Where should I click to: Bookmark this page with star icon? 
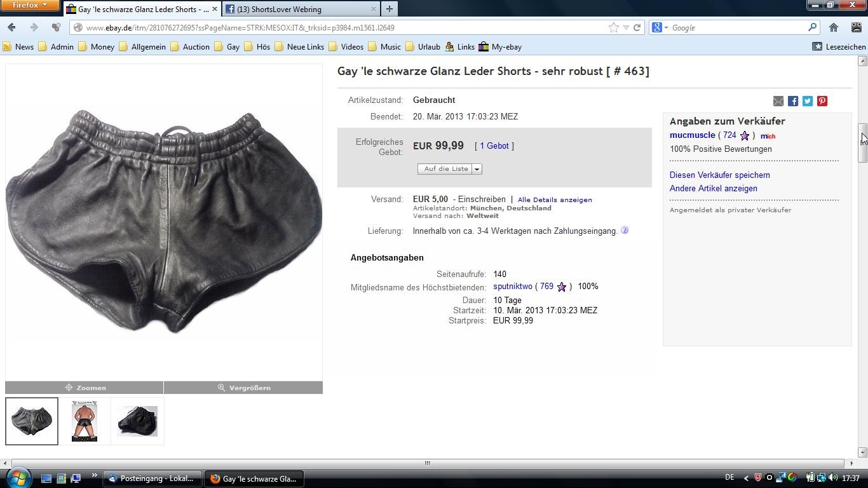[613, 27]
